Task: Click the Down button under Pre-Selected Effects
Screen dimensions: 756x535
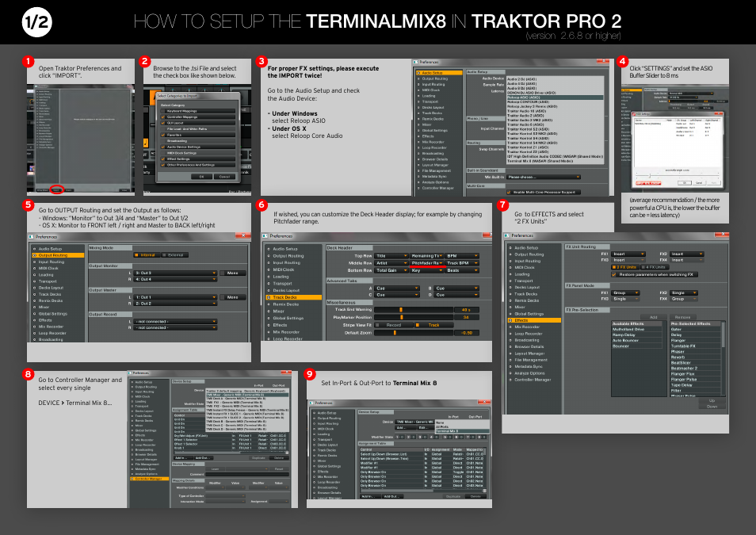Action: pyautogui.click(x=712, y=407)
